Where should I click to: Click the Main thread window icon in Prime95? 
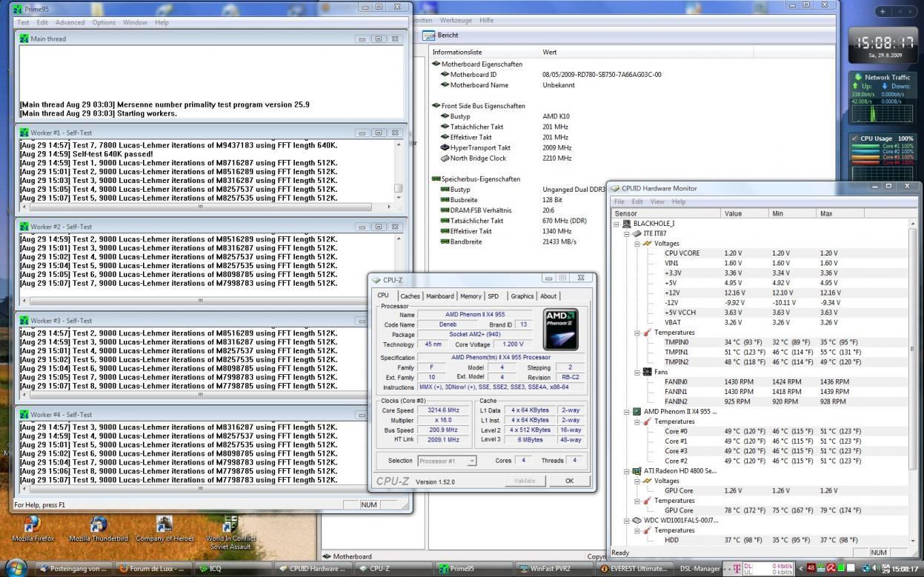coord(24,39)
